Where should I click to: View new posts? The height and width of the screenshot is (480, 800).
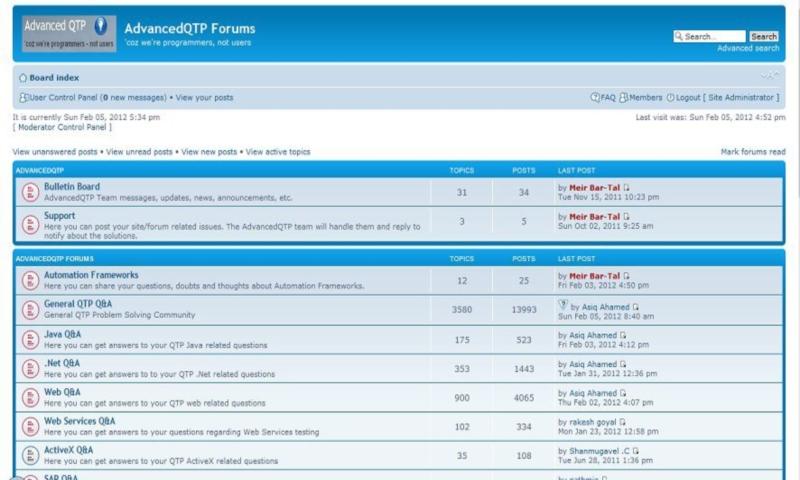pos(209,152)
